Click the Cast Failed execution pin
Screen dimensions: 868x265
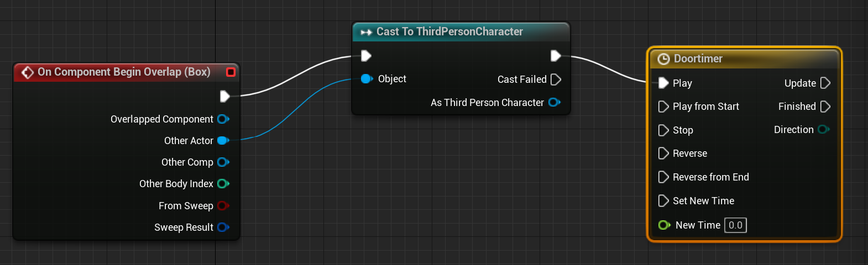[556, 79]
